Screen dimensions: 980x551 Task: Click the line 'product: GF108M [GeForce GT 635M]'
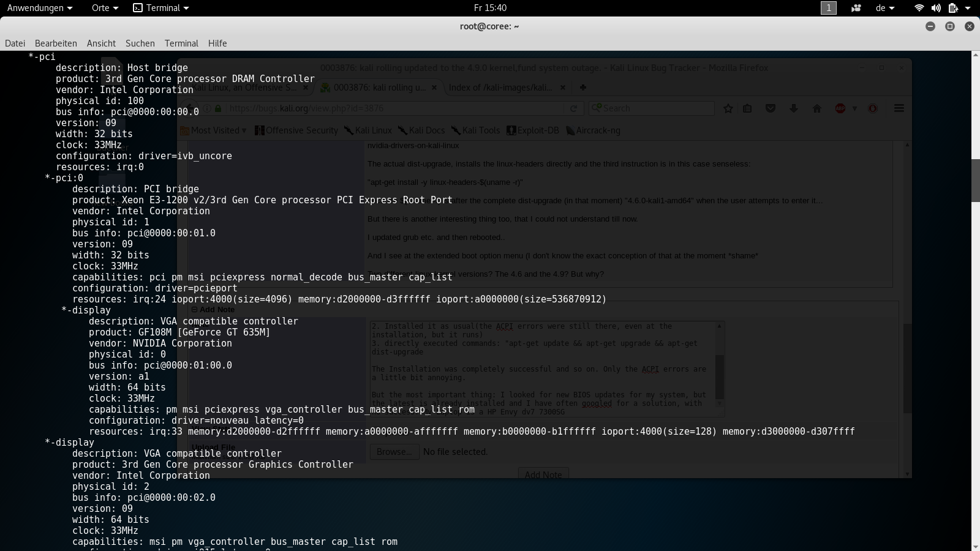[x=179, y=332]
